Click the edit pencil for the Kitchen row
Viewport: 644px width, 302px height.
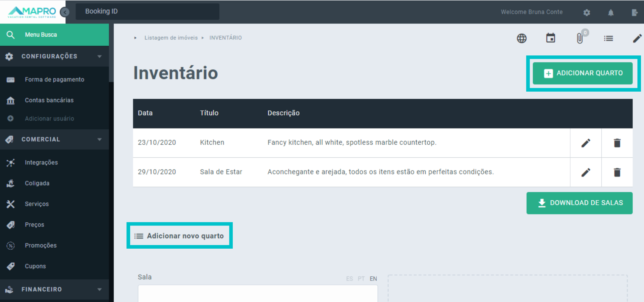click(586, 143)
